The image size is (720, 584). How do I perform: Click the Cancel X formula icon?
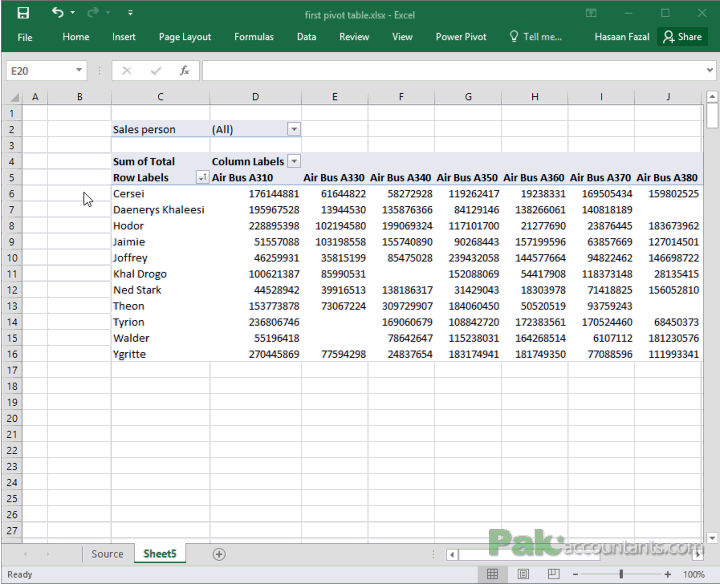tap(127, 71)
